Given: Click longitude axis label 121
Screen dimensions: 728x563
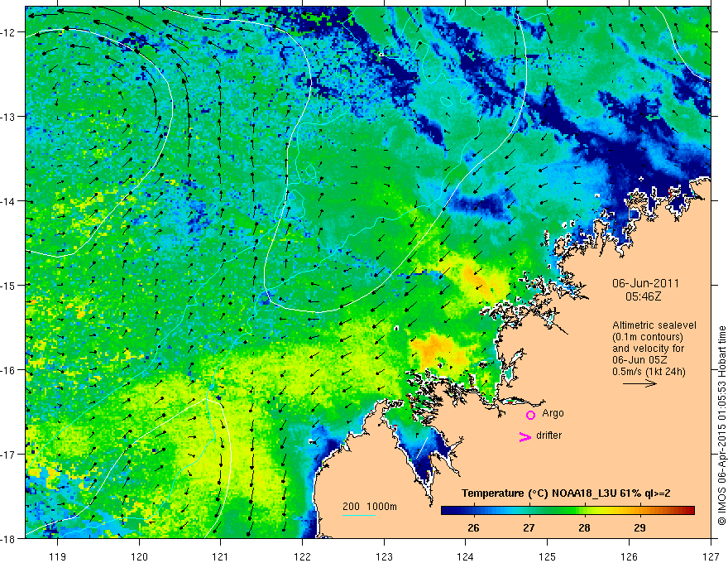Looking at the screenshot, I should tap(221, 556).
